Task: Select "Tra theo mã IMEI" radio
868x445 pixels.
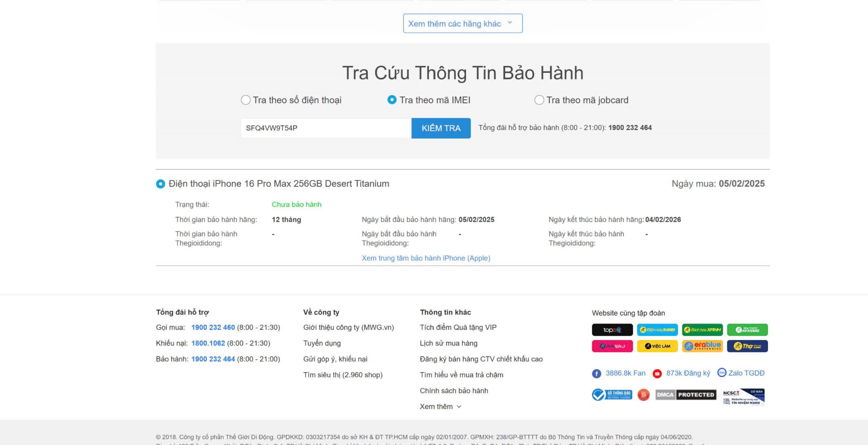Action: [x=392, y=100]
